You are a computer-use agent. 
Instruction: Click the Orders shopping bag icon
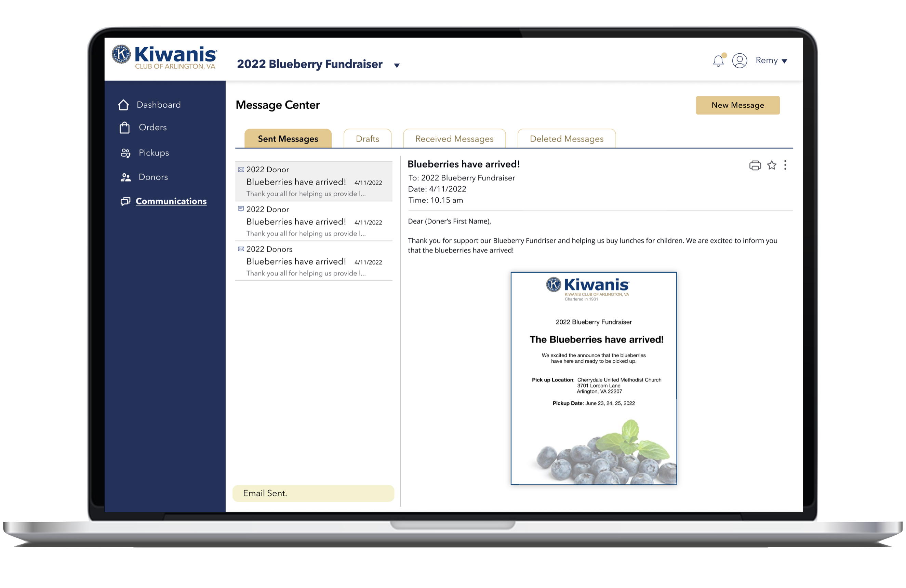pos(124,128)
